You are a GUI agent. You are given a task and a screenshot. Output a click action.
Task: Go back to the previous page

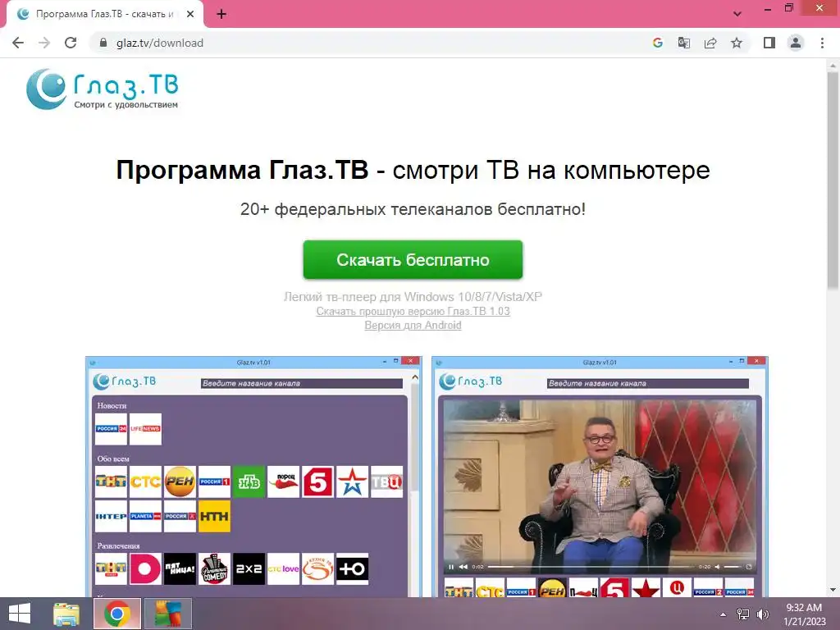click(18, 43)
